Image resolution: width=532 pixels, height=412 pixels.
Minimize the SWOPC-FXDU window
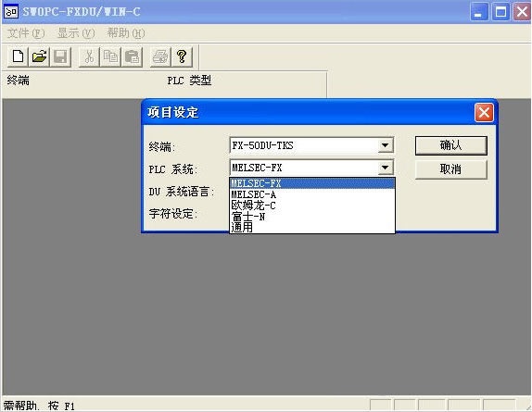click(479, 12)
